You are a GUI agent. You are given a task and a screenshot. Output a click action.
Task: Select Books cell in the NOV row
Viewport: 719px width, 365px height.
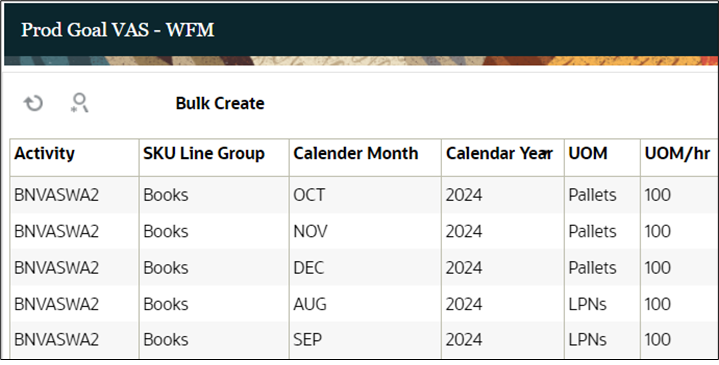click(x=166, y=231)
